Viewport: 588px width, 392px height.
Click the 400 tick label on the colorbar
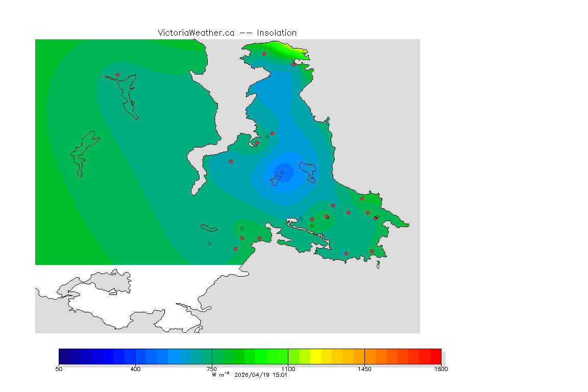pos(135,369)
